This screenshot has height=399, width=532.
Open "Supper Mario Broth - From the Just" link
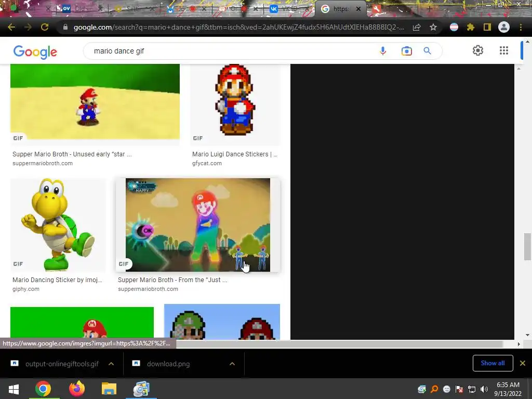pyautogui.click(x=172, y=280)
